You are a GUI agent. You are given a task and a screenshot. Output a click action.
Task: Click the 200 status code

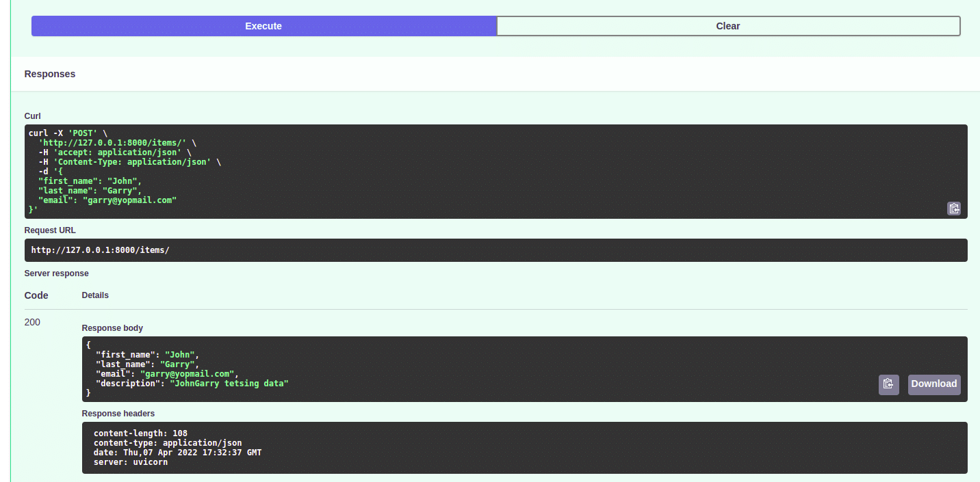coord(32,322)
